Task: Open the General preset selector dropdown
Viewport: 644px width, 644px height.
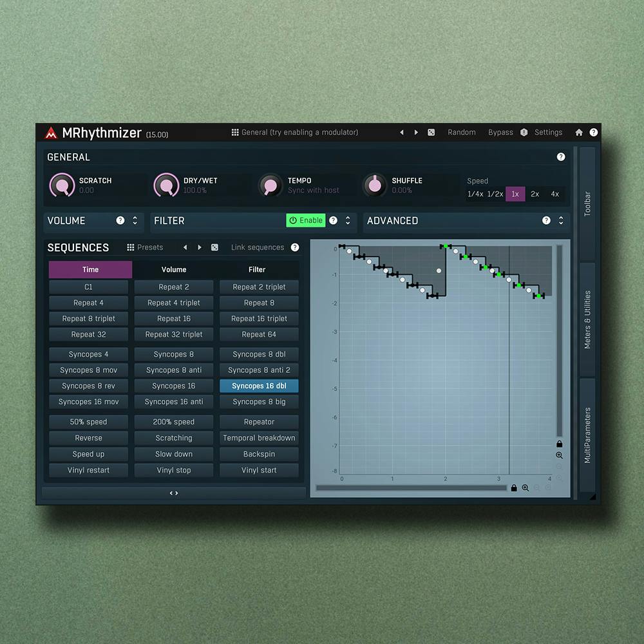Action: pos(295,133)
